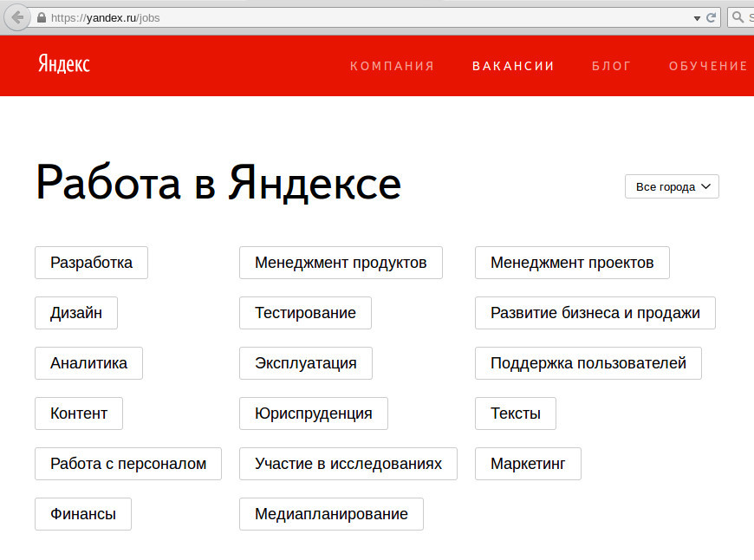This screenshot has width=754, height=560.
Task: Expand the Все города city dropdown
Action: 672,186
